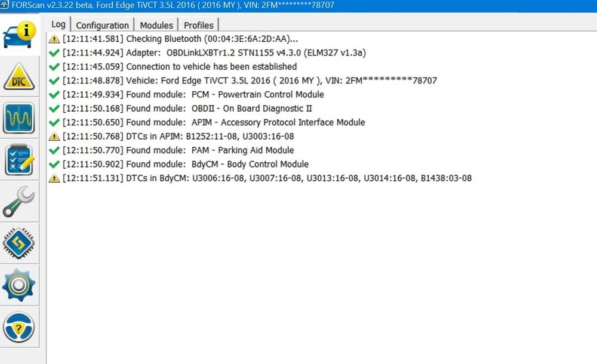Image resolution: width=597 pixels, height=364 pixels.
Task: Open the gear settings section
Action: point(20,285)
